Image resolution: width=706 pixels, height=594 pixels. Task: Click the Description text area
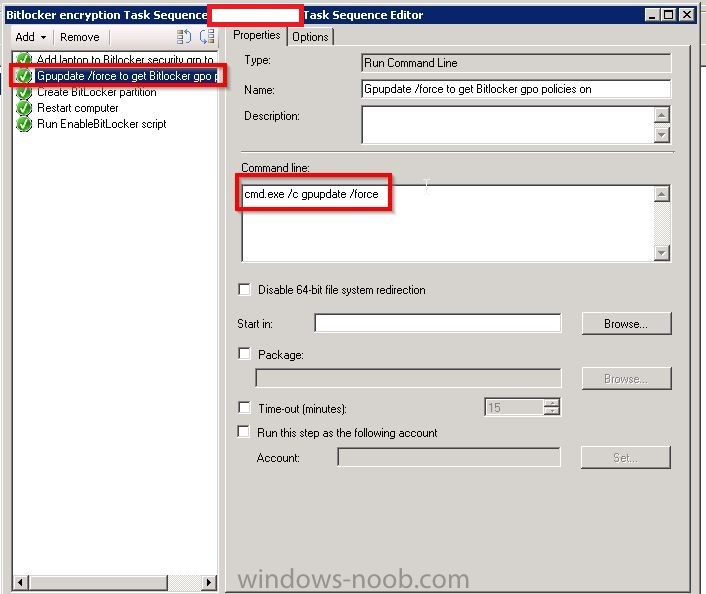(x=508, y=125)
